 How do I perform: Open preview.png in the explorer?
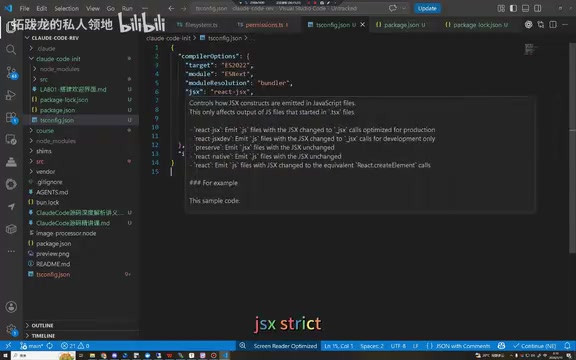click(53, 254)
